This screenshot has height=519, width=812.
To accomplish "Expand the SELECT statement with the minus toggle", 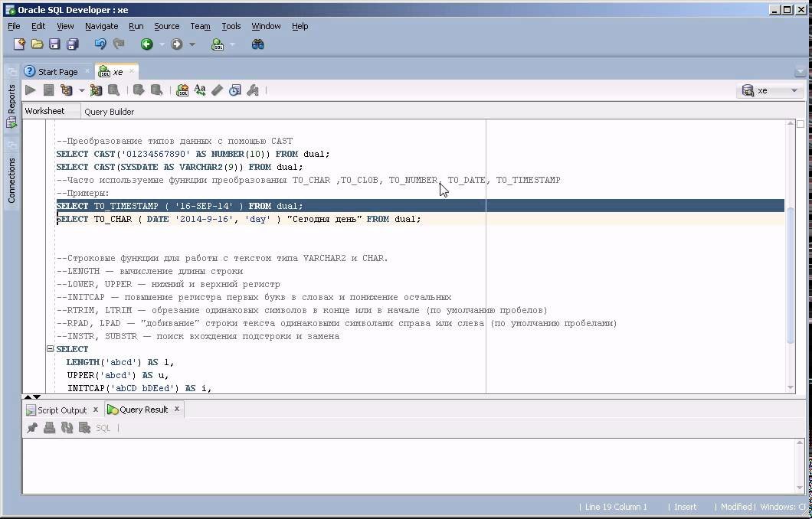I will [x=49, y=348].
